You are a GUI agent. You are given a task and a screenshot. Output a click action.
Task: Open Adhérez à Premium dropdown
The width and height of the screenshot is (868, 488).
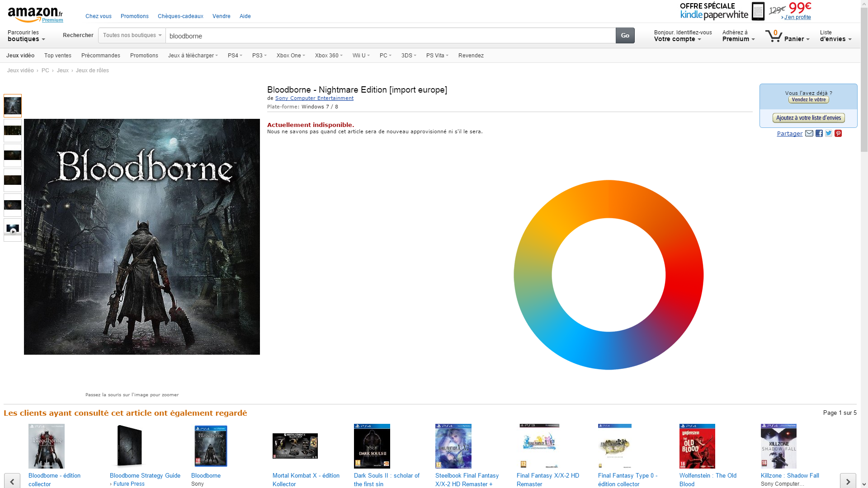click(x=738, y=36)
